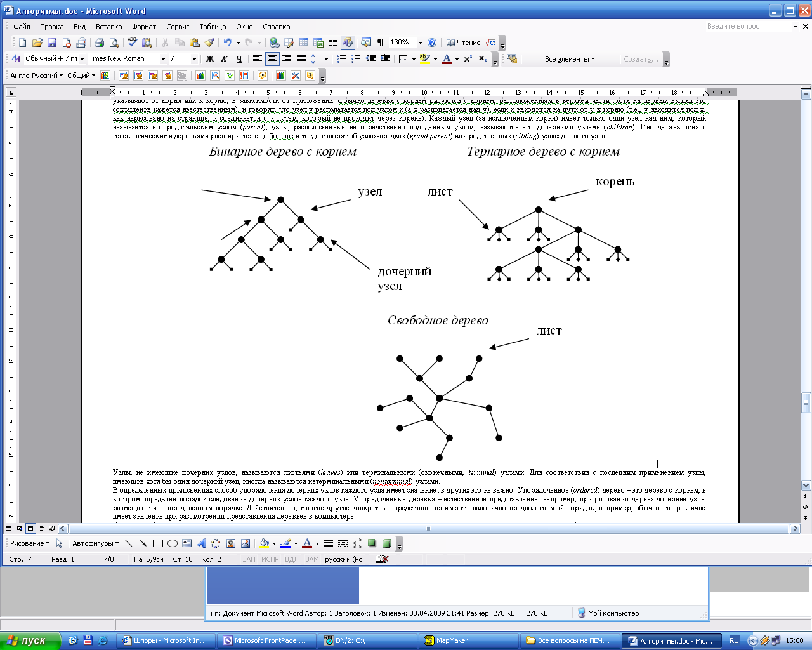
Task: Open the Вставка menu
Action: point(108,27)
